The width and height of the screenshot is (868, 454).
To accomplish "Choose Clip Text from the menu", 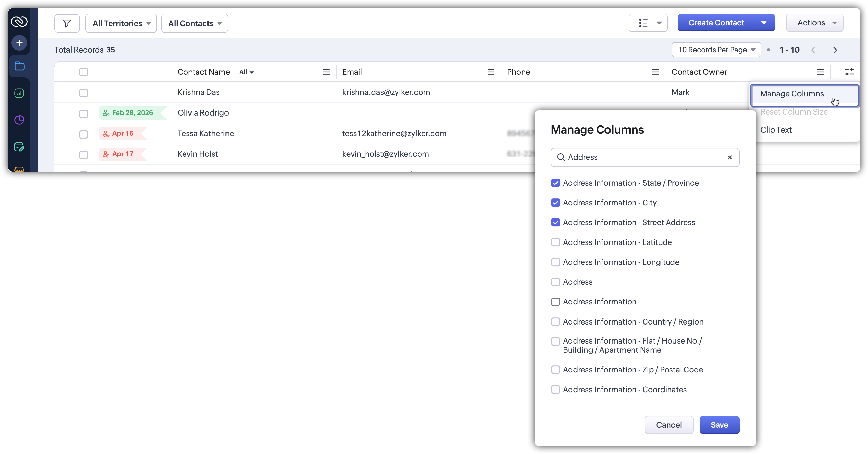I will pyautogui.click(x=776, y=130).
